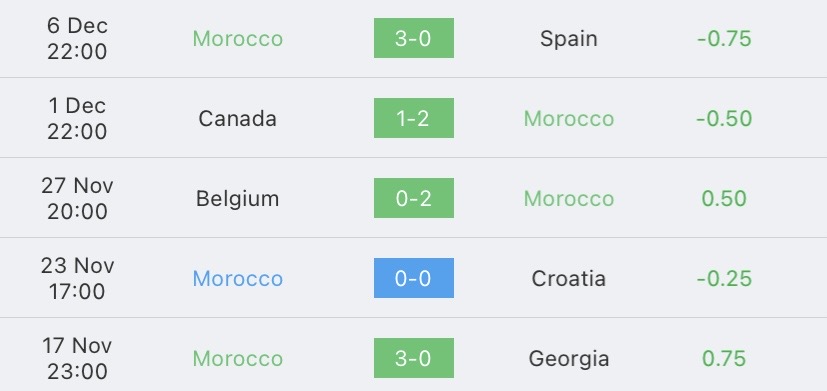The image size is (827, 391).
Task: Select Belgium team name
Action: point(237,199)
